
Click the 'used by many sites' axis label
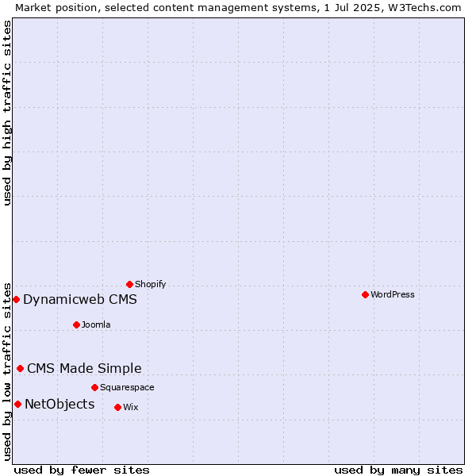coord(398,470)
